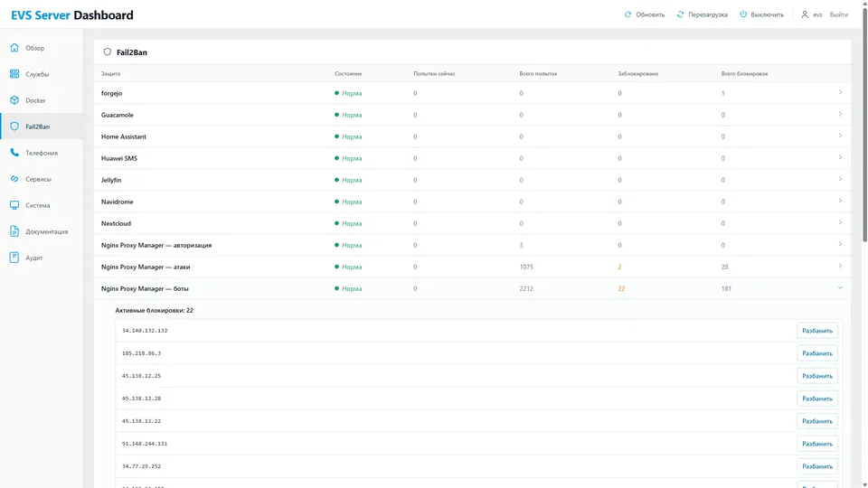Open the Телефония section
Viewport: 868px width, 488px height.
pyautogui.click(x=42, y=153)
